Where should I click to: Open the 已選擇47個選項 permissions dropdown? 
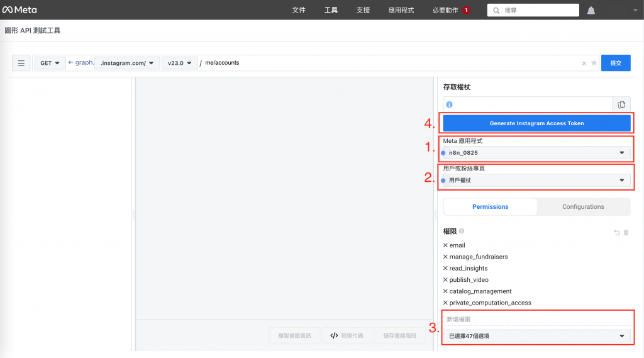click(x=537, y=336)
